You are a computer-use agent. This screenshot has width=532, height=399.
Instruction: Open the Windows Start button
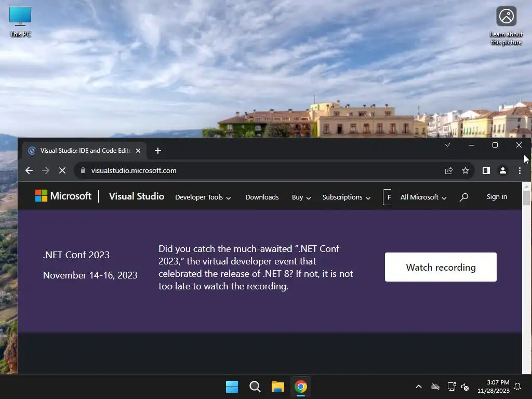pyautogui.click(x=232, y=387)
